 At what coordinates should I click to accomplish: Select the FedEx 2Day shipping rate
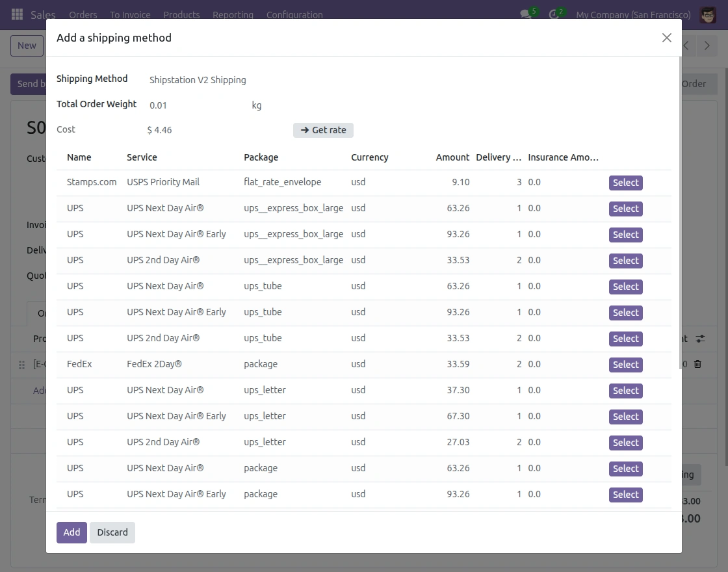pyautogui.click(x=625, y=365)
